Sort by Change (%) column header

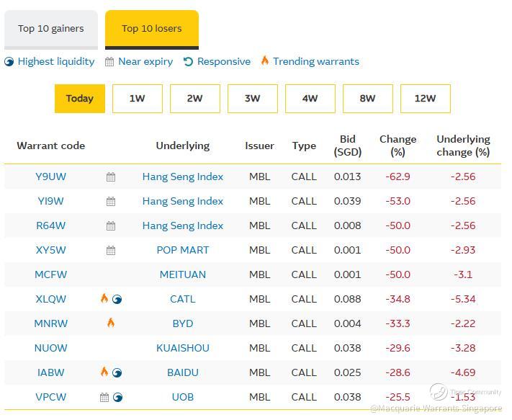tap(398, 146)
